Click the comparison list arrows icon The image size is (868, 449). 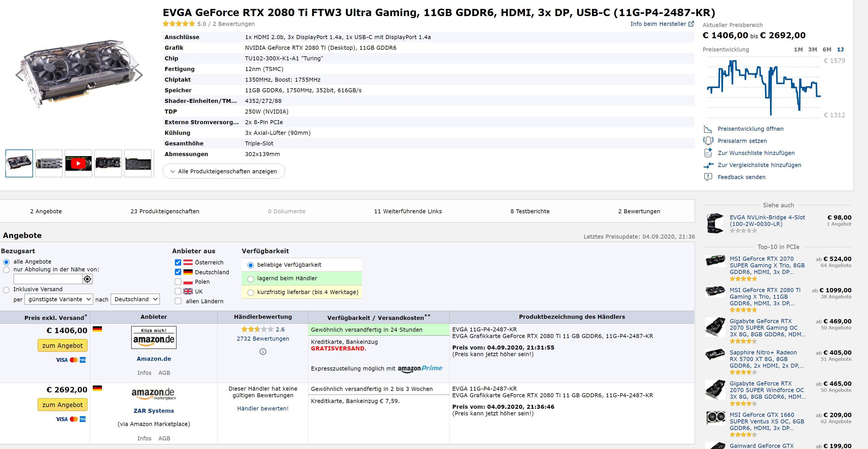[x=708, y=165]
